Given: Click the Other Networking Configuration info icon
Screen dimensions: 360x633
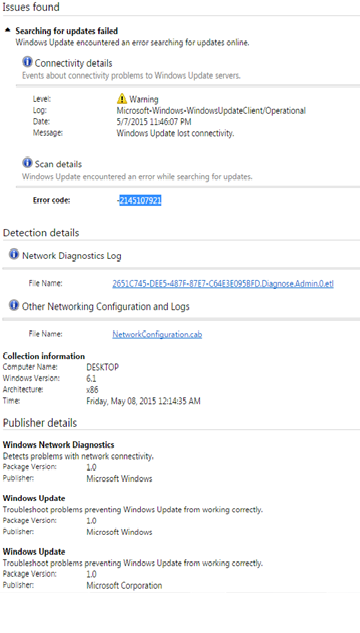Looking at the screenshot, I should 14,306.
